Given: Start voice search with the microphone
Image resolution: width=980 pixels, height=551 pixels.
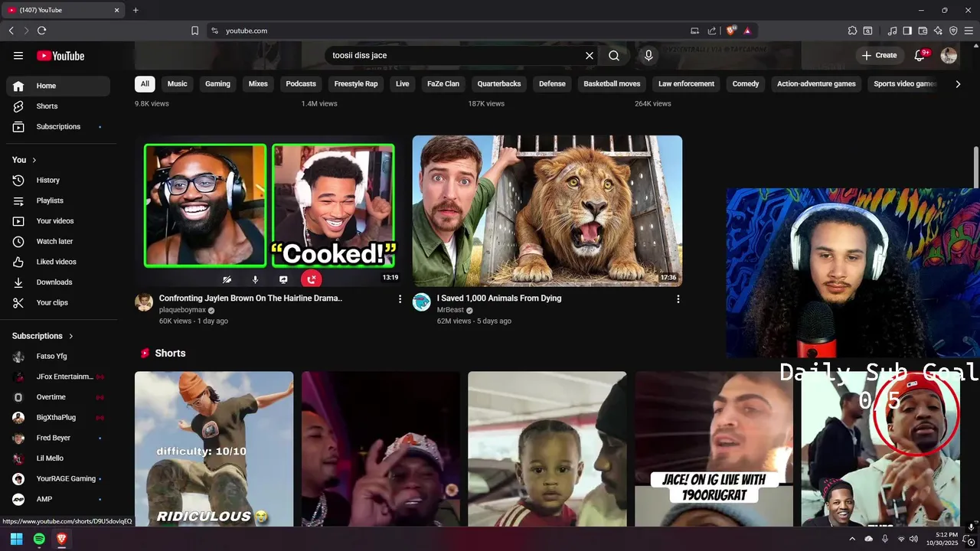Looking at the screenshot, I should 648,56.
